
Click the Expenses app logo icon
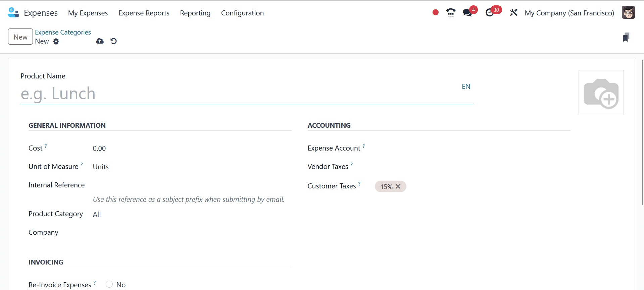click(x=13, y=13)
